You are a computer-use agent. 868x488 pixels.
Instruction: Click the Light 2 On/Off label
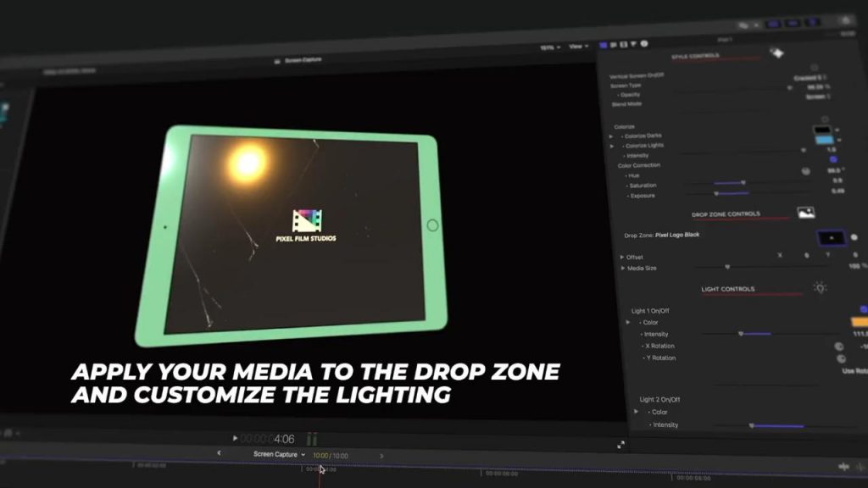[x=659, y=400]
